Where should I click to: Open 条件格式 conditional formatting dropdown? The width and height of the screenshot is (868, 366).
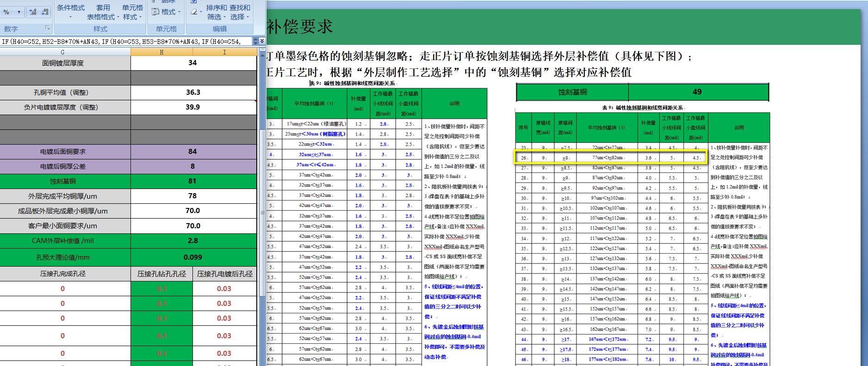click(71, 12)
